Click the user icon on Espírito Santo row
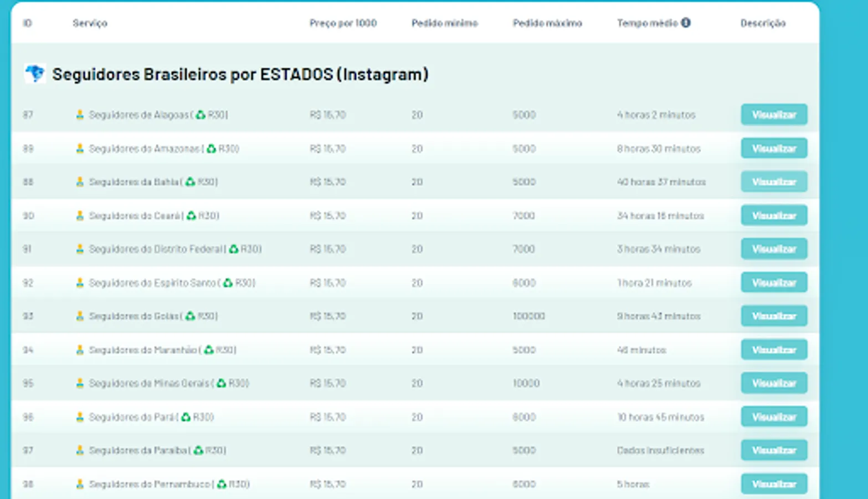Screen dimensions: 868x499 coord(80,283)
